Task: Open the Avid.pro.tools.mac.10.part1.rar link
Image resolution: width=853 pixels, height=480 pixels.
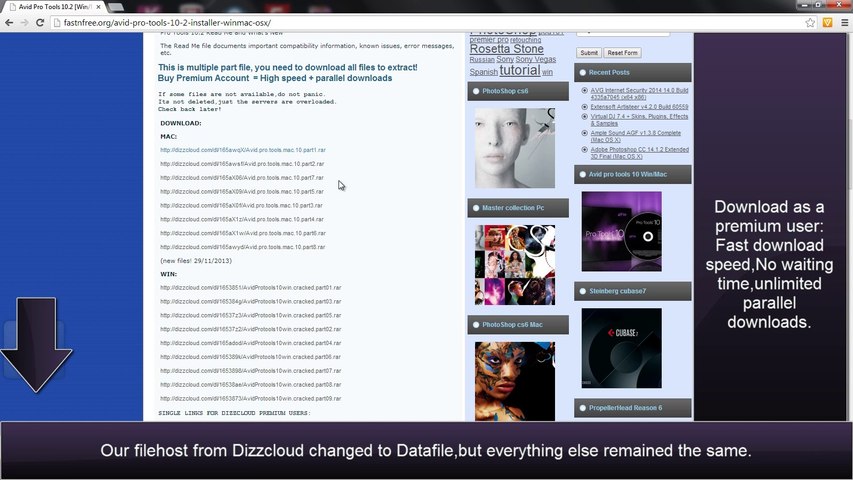Action: 242,150
